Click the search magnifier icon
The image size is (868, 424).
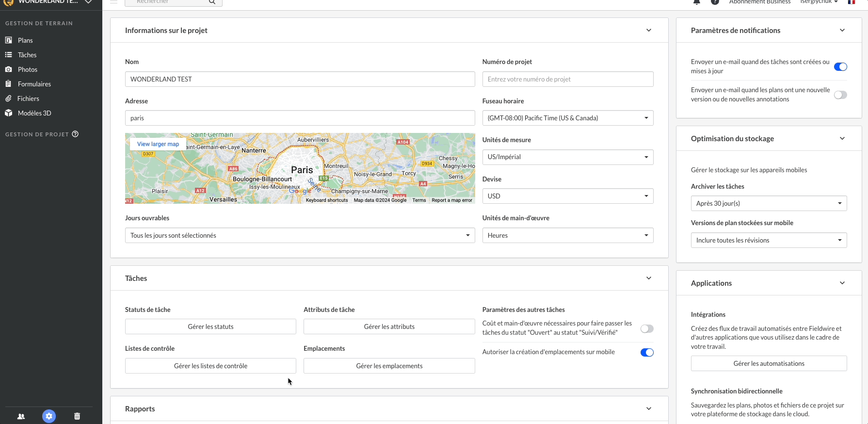click(212, 2)
